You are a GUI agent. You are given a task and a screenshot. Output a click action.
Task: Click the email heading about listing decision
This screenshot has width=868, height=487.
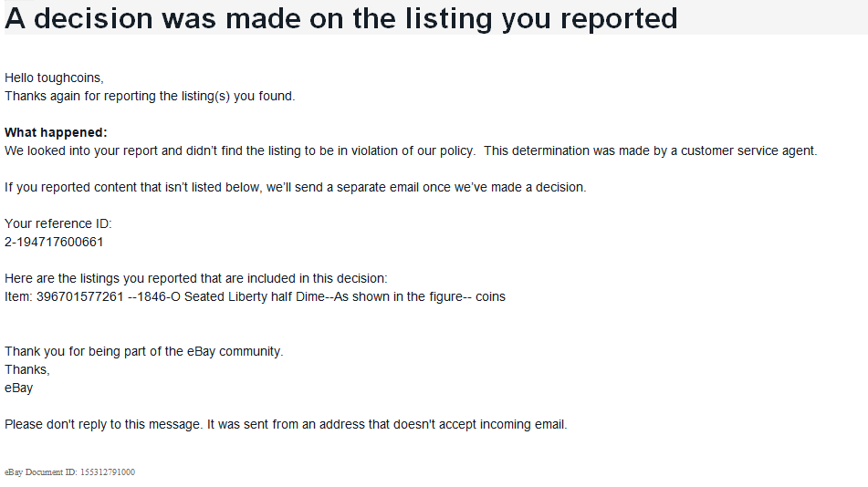pyautogui.click(x=341, y=18)
